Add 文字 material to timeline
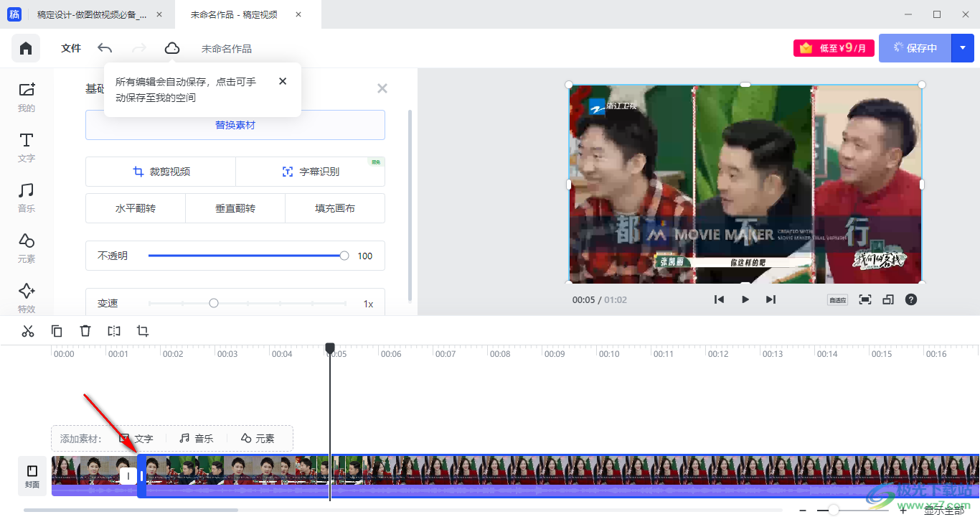This screenshot has width=980, height=517. (x=136, y=438)
